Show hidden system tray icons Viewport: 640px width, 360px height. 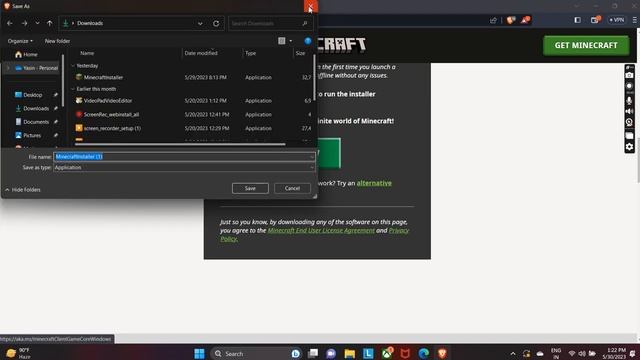click(513, 353)
